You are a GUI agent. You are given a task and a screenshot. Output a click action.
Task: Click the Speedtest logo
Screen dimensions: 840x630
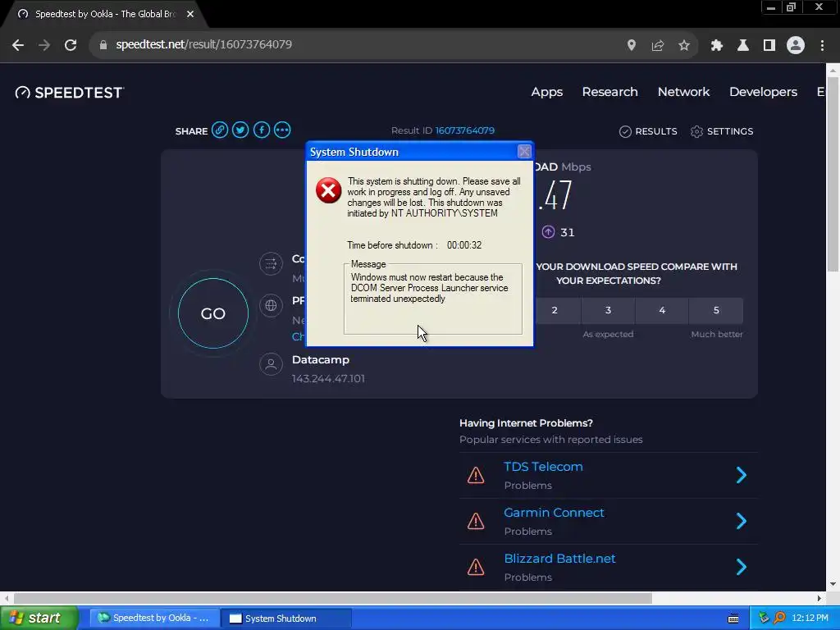point(70,93)
